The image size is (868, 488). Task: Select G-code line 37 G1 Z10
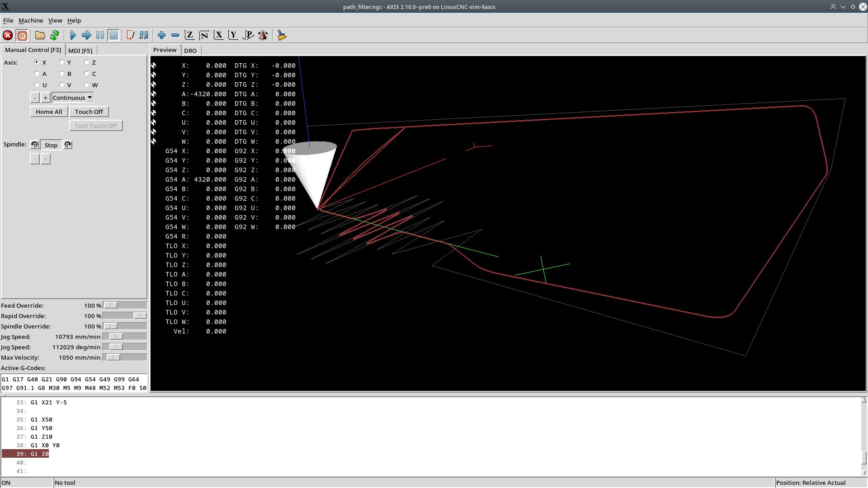click(x=42, y=436)
